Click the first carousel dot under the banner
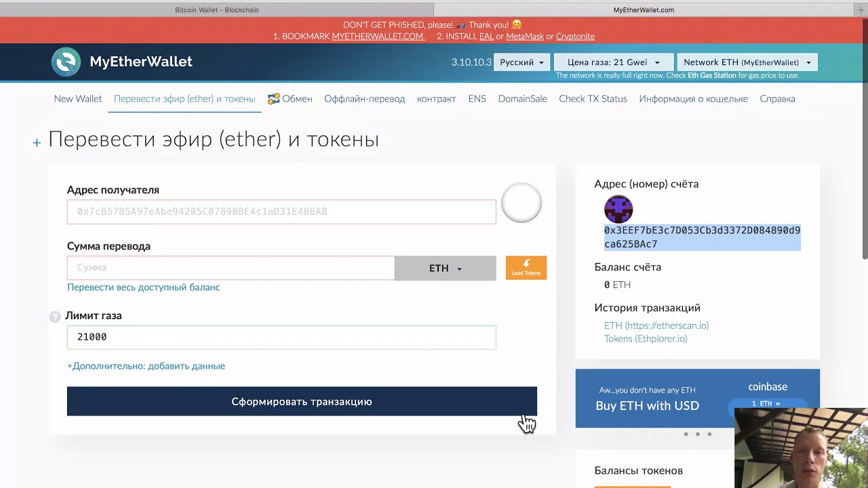The image size is (868, 488). [x=686, y=434]
